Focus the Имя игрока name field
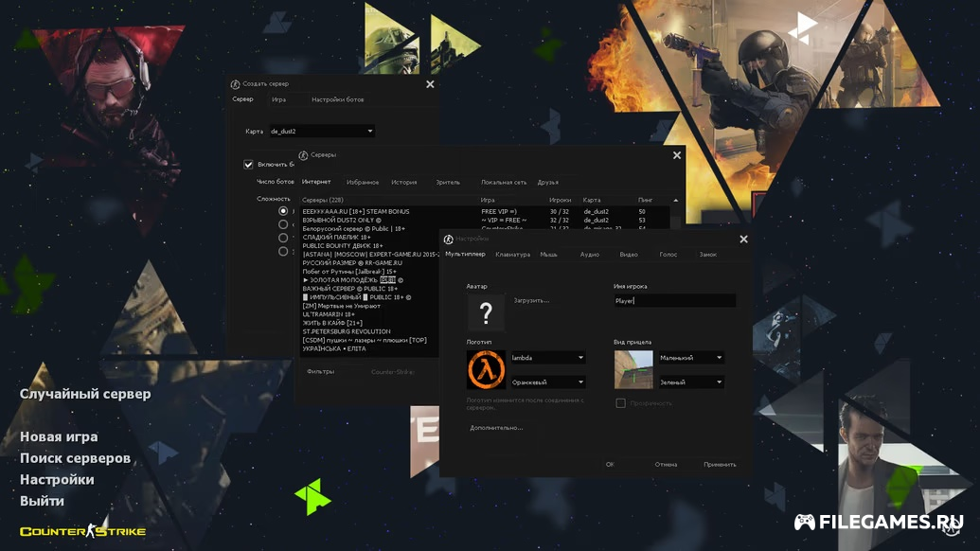The width and height of the screenshot is (980, 551). tap(674, 300)
